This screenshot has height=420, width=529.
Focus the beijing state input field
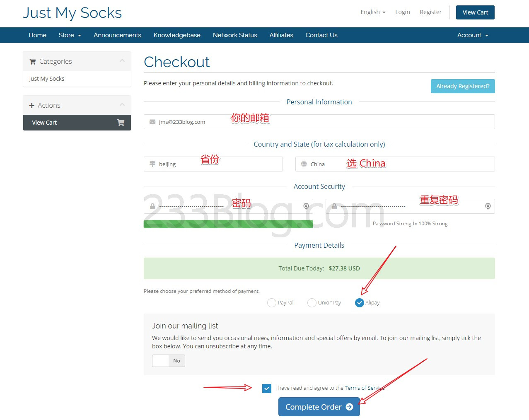pos(213,164)
